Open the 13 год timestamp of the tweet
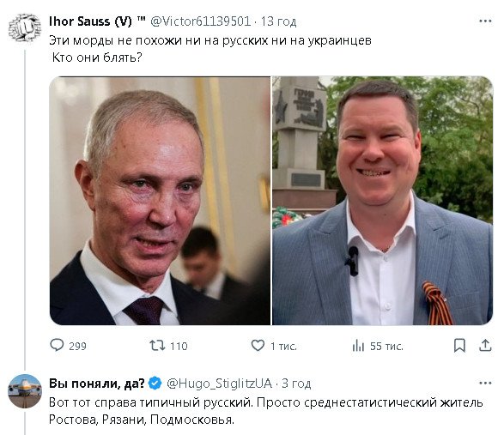 pyautogui.click(x=278, y=21)
